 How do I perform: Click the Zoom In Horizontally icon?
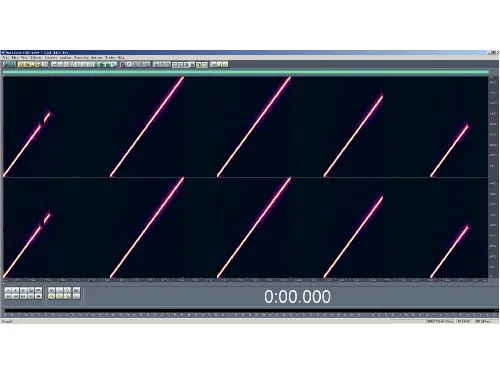[51, 290]
